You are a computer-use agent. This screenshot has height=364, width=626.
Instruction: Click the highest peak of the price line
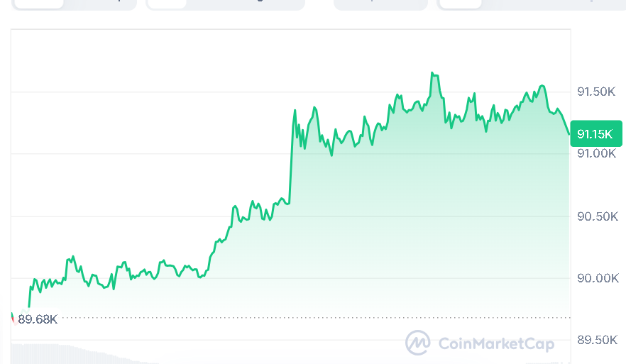click(432, 73)
